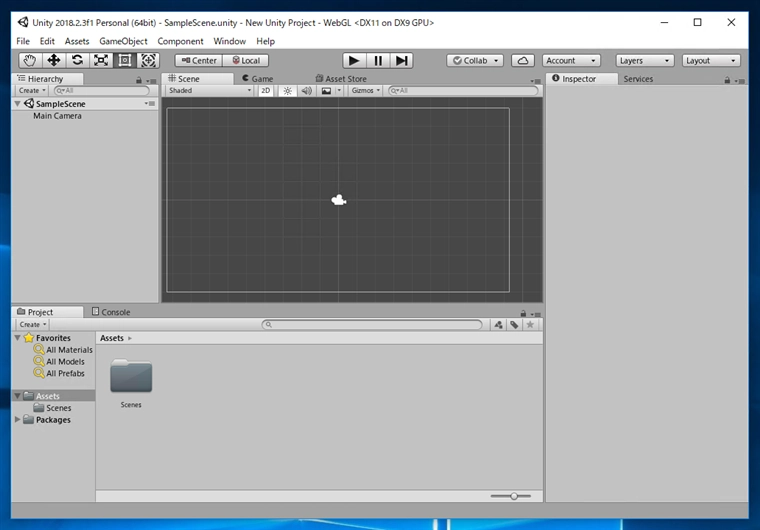Open the Assets menu

(77, 41)
